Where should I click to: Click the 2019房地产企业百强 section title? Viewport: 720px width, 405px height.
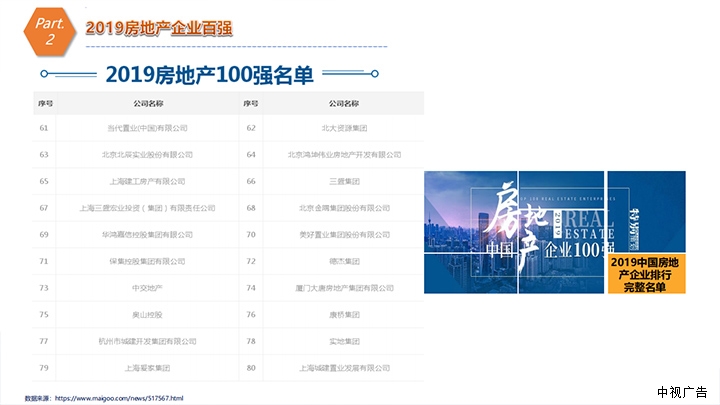tap(158, 28)
